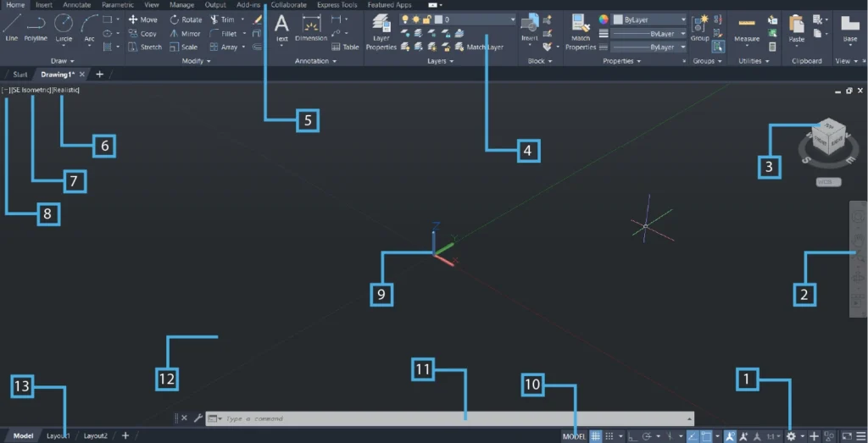Open the layer selection dropdown showing 0
The height and width of the screenshot is (443, 868).
458,19
